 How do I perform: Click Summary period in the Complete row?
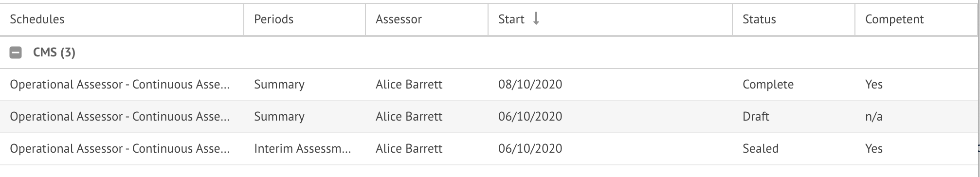279,85
